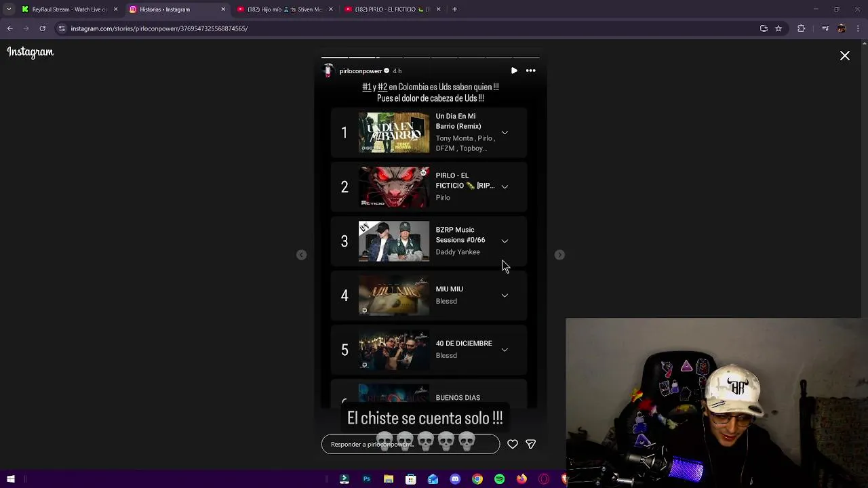The image size is (868, 488).
Task: Open the story three-dot options menu
Action: (x=531, y=70)
